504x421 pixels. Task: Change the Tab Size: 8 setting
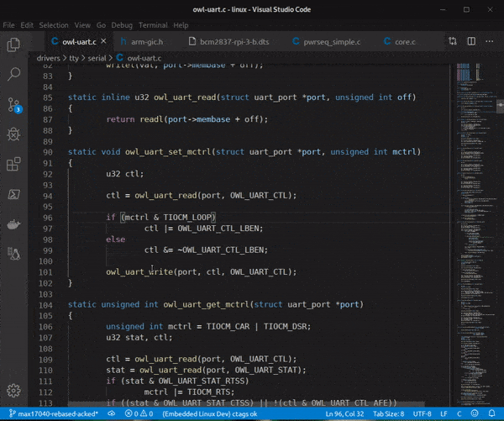(x=388, y=413)
